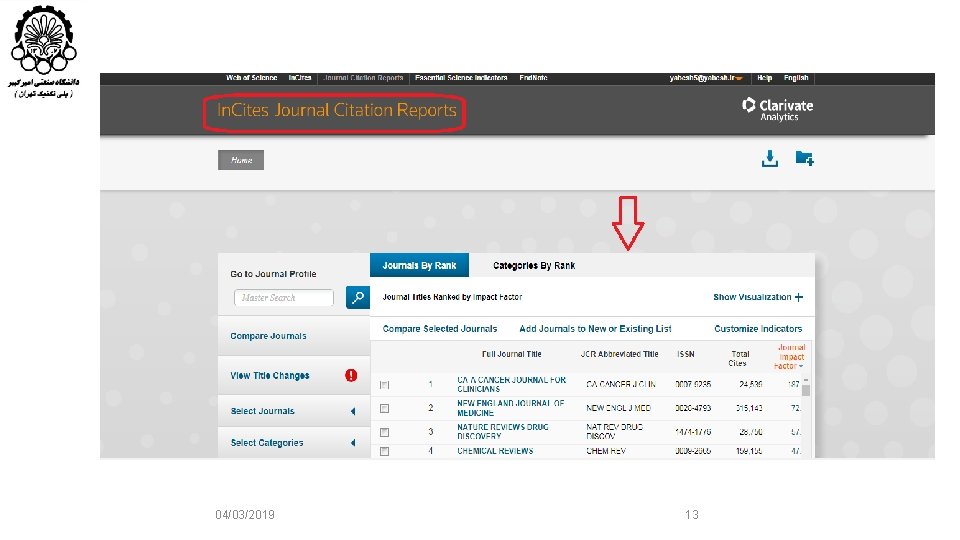Click the CHEM REV abbreviated title cell
The image size is (960, 540).
(x=606, y=451)
